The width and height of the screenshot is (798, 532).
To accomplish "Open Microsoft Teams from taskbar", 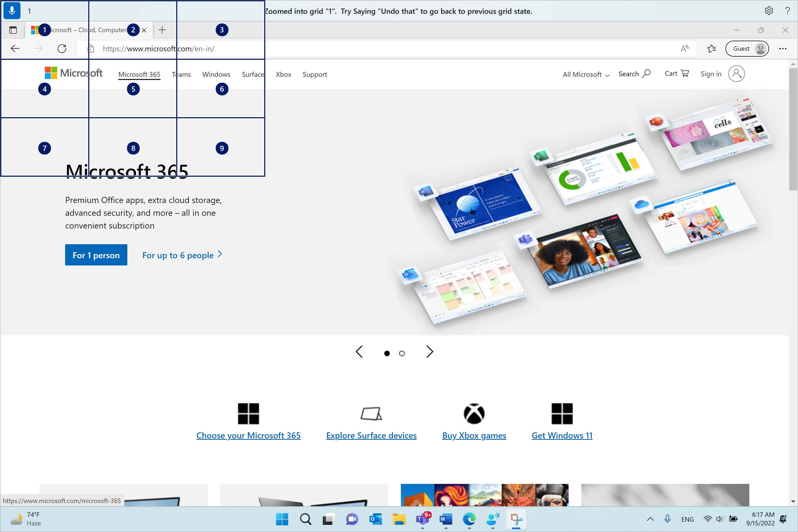I will (422, 519).
